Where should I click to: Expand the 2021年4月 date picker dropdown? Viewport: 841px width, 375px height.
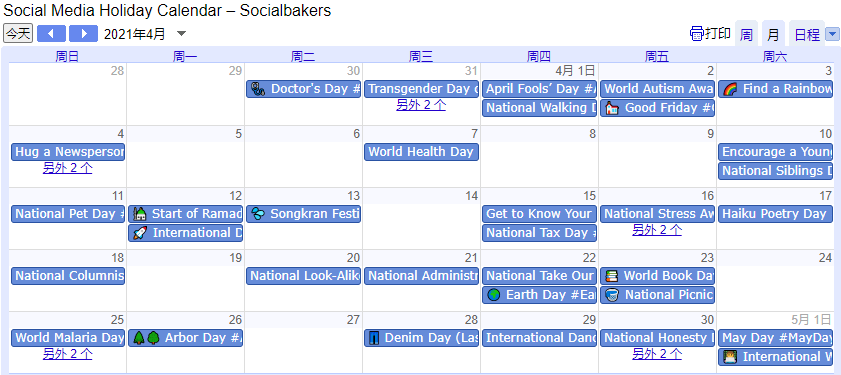(x=181, y=34)
